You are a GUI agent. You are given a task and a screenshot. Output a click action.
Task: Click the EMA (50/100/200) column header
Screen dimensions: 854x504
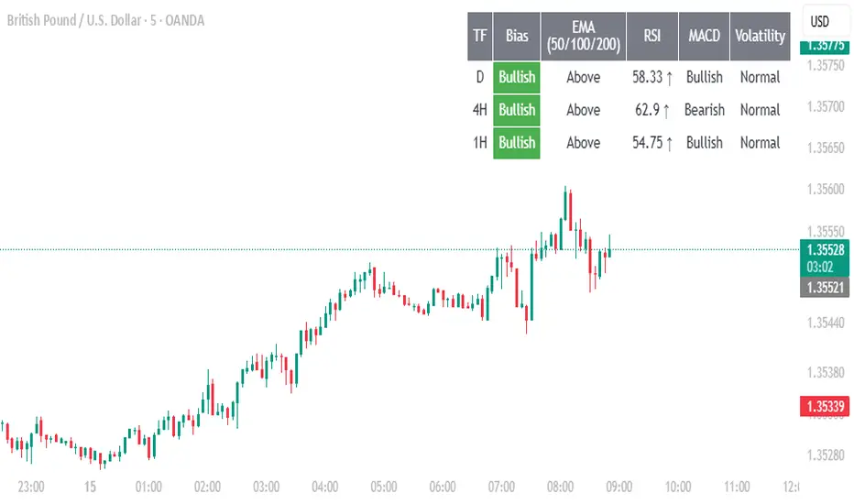(x=584, y=36)
